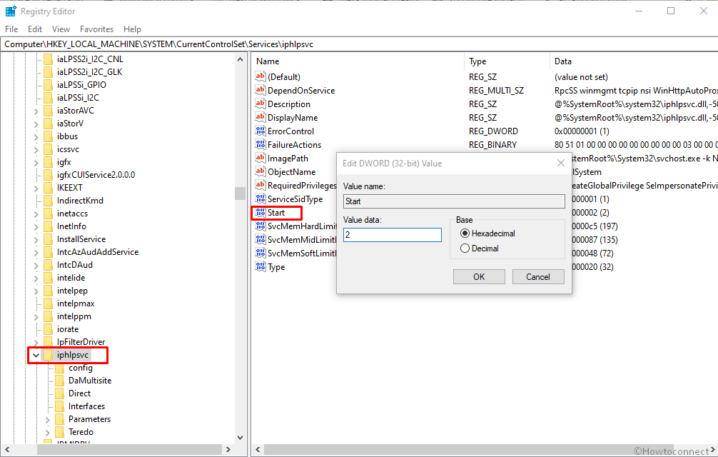Click the config subkey folder icon
Viewport: 718px width, 457px height.
[59, 368]
